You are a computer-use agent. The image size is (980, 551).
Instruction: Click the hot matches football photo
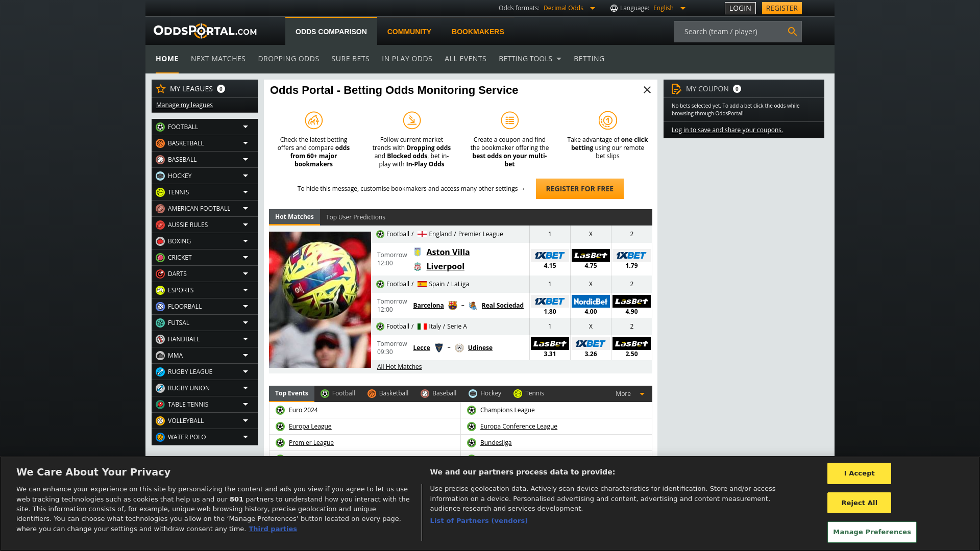[320, 300]
